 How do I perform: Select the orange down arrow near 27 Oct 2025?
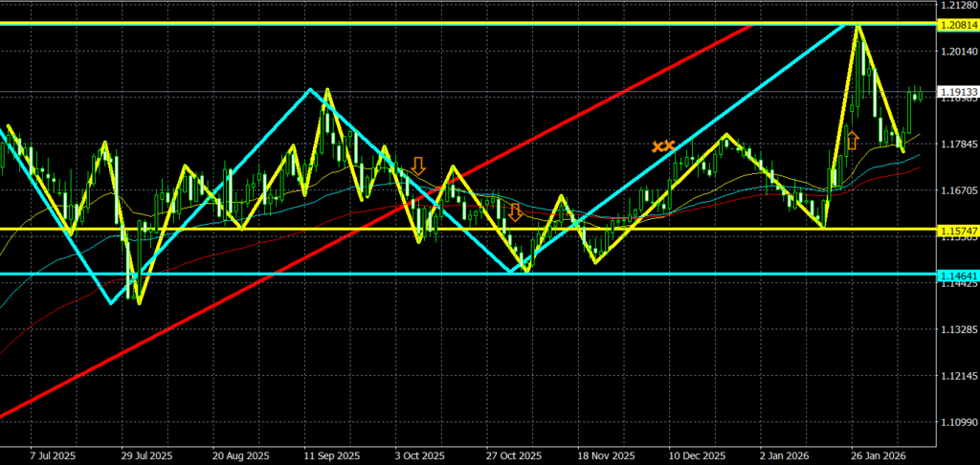click(515, 212)
